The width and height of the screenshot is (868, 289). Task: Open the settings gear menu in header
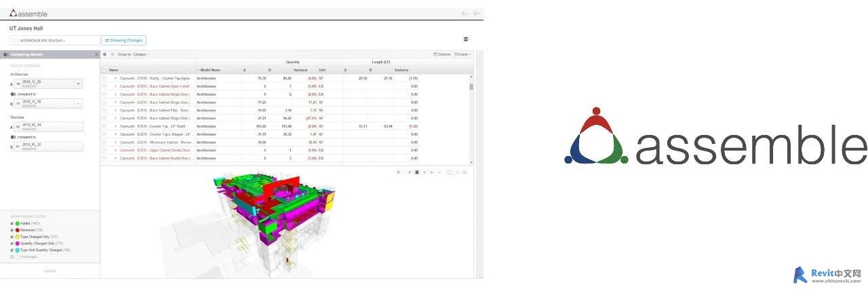[477, 14]
